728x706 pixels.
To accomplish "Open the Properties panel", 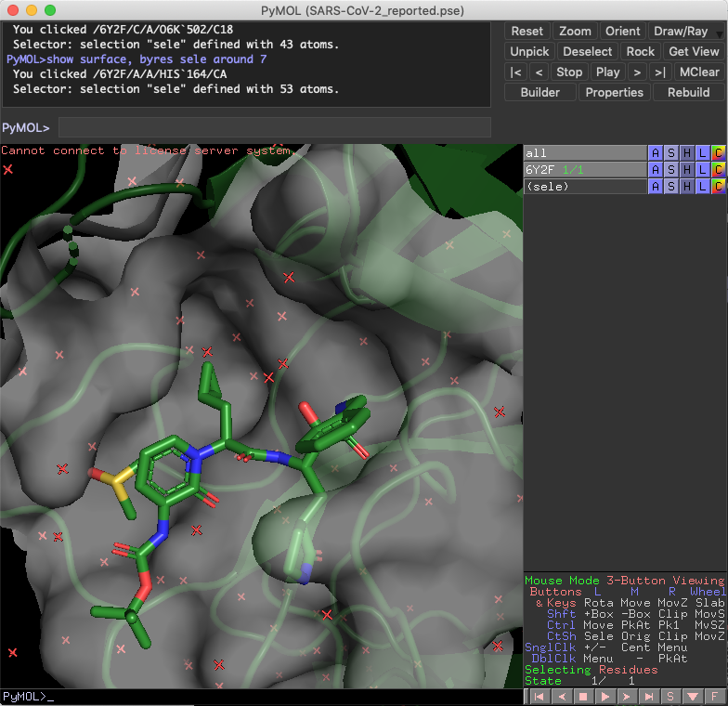I will coord(615,93).
